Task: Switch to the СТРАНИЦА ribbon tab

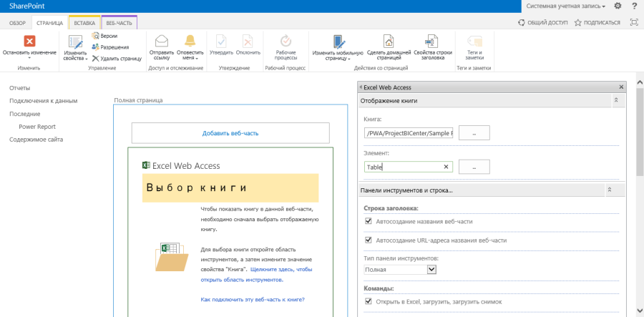Action: [x=49, y=23]
